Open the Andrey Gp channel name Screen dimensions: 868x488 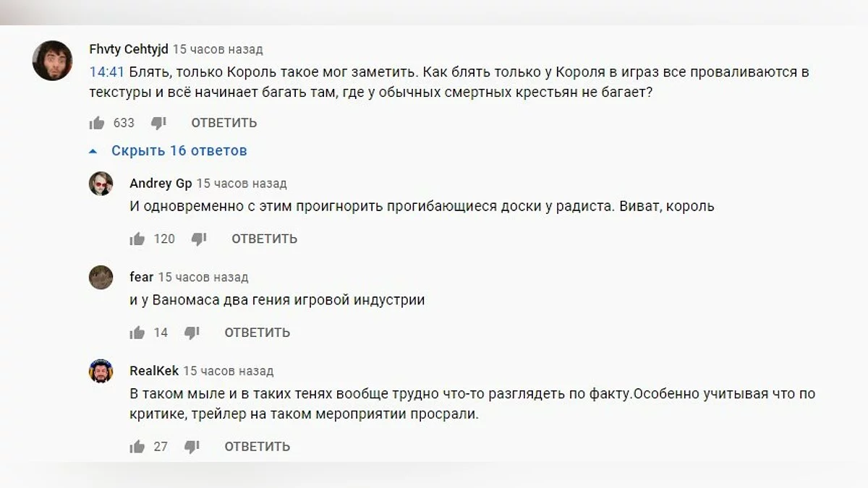pos(161,184)
